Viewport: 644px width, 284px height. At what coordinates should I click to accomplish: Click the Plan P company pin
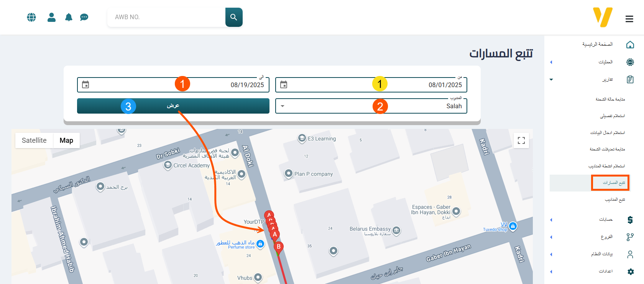tap(289, 173)
